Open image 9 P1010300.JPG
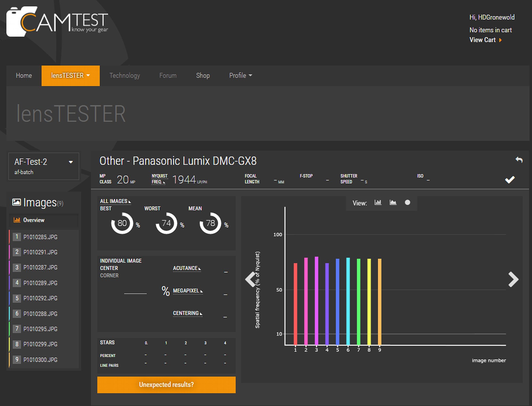Image resolution: width=532 pixels, height=406 pixels. point(44,360)
